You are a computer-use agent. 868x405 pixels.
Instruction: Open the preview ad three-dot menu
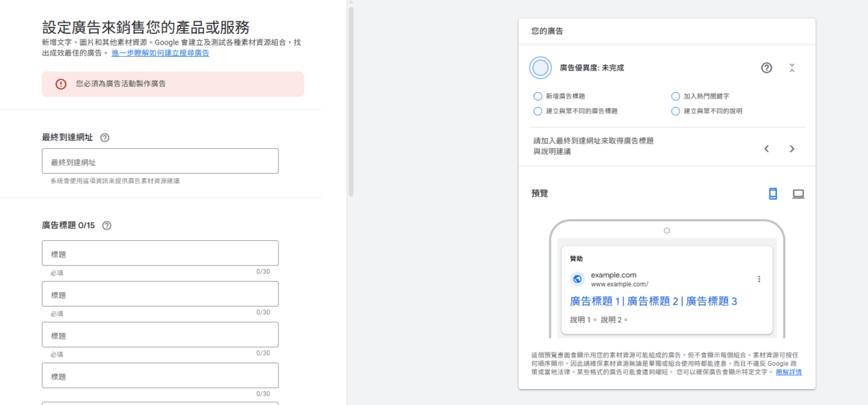pos(759,279)
